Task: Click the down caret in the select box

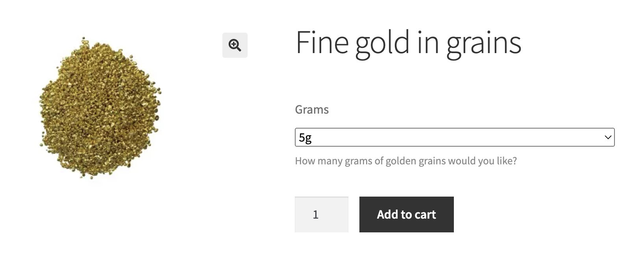Action: (608, 137)
